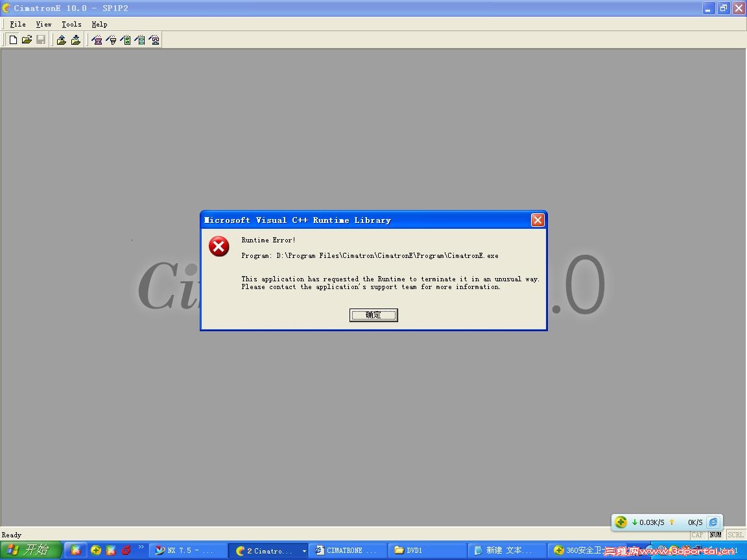Click the Open file folder icon

click(x=27, y=40)
